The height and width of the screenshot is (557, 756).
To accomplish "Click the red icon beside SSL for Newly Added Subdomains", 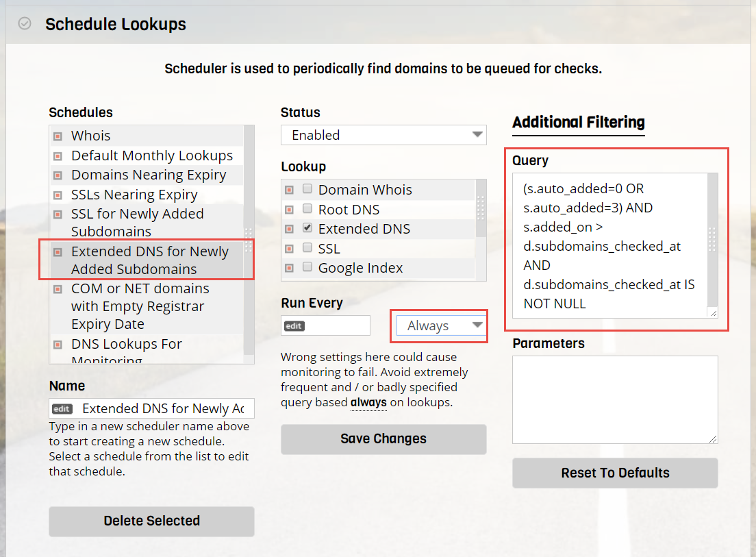I will click(x=58, y=214).
